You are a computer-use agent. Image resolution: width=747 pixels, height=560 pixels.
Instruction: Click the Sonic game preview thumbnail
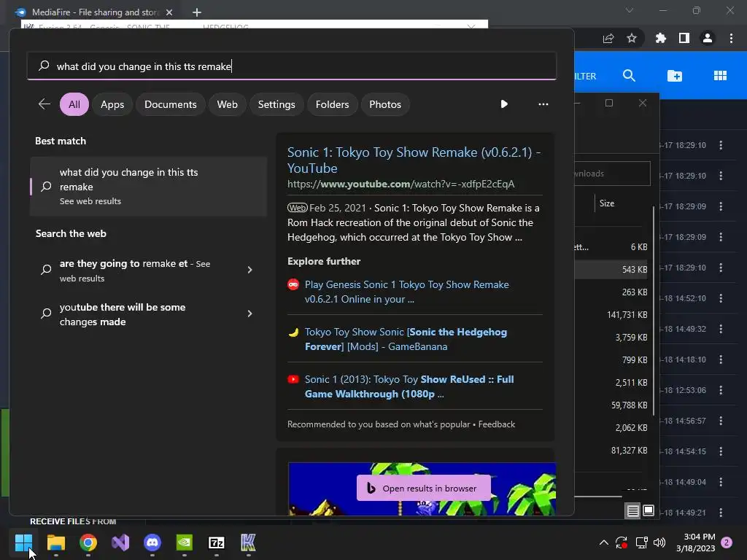click(422, 489)
